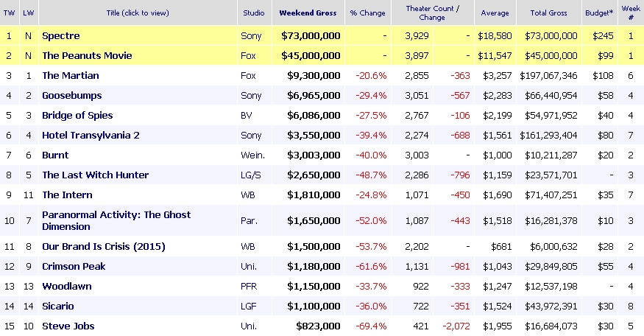The height and width of the screenshot is (336, 644).
Task: Select total gross $161,293,404
Action: 549,136
